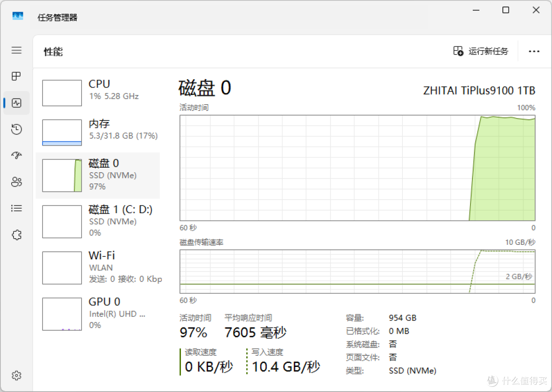This screenshot has width=552, height=392.
Task: Click the 0 KB/秒 read speed value
Action: (x=209, y=367)
